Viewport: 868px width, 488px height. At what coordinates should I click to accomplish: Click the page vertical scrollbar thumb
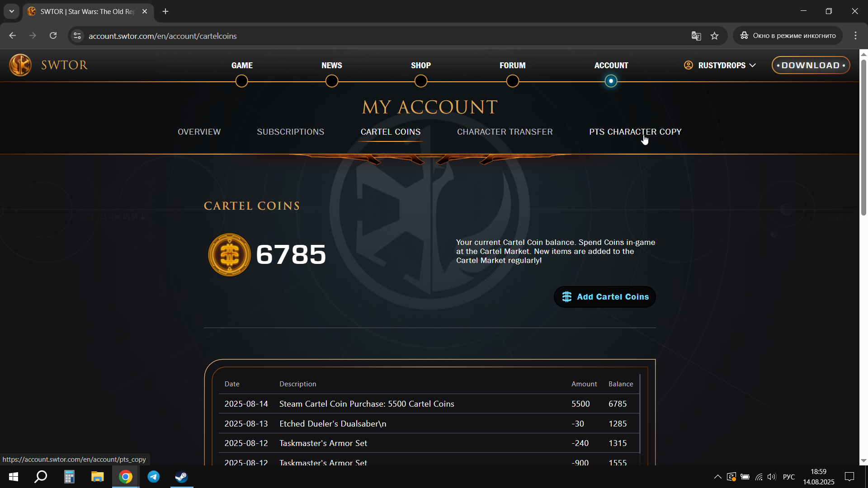pyautogui.click(x=863, y=138)
